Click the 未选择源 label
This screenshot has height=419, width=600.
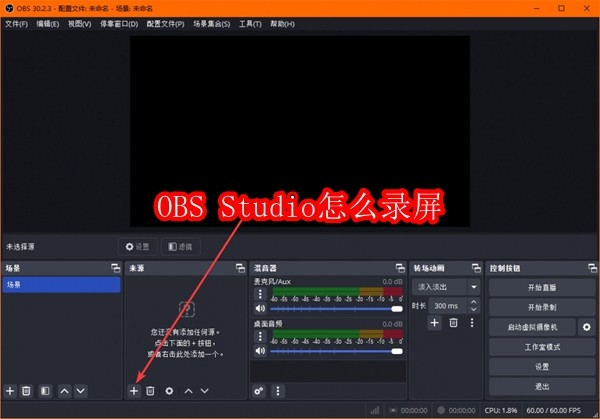point(20,247)
